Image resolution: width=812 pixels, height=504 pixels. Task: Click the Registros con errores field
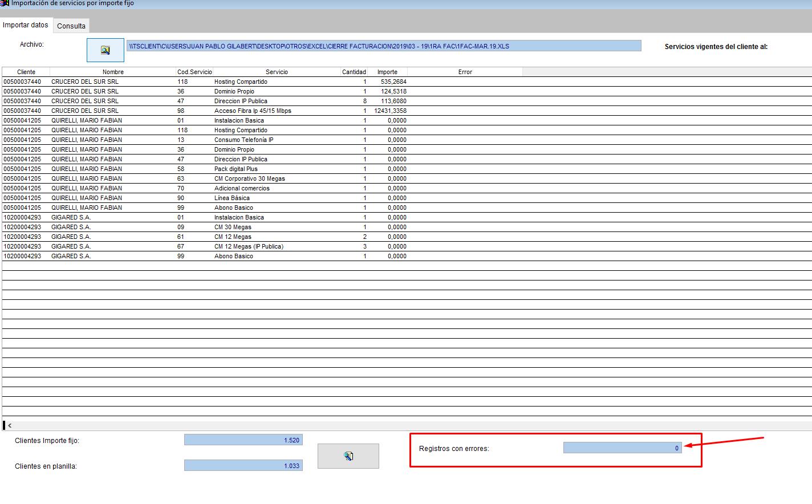coord(622,448)
